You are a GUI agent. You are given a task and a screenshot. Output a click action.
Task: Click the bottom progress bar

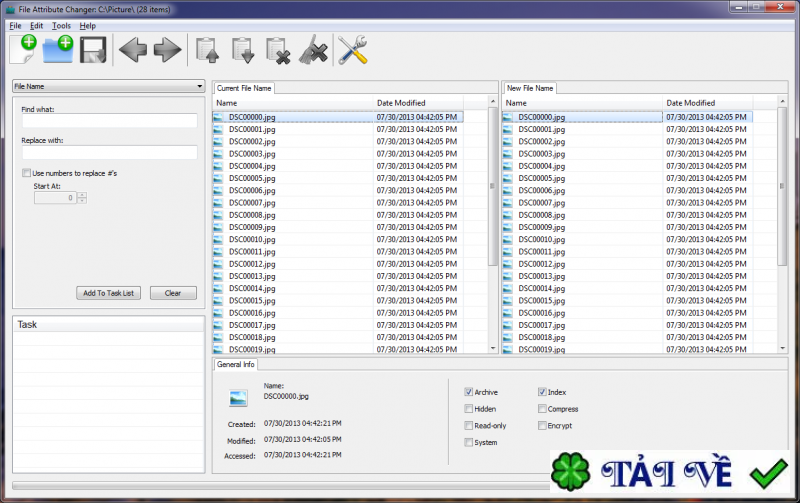pyautogui.click(x=281, y=486)
